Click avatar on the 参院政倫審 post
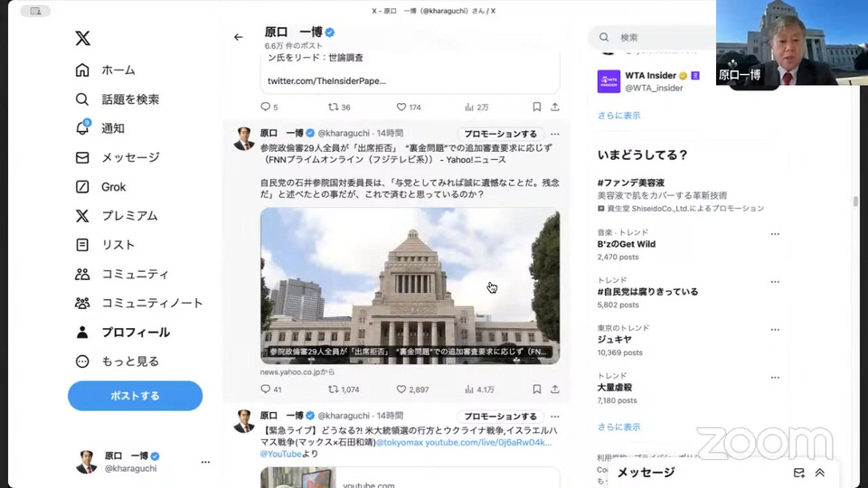Image resolution: width=868 pixels, height=488 pixels. (244, 139)
